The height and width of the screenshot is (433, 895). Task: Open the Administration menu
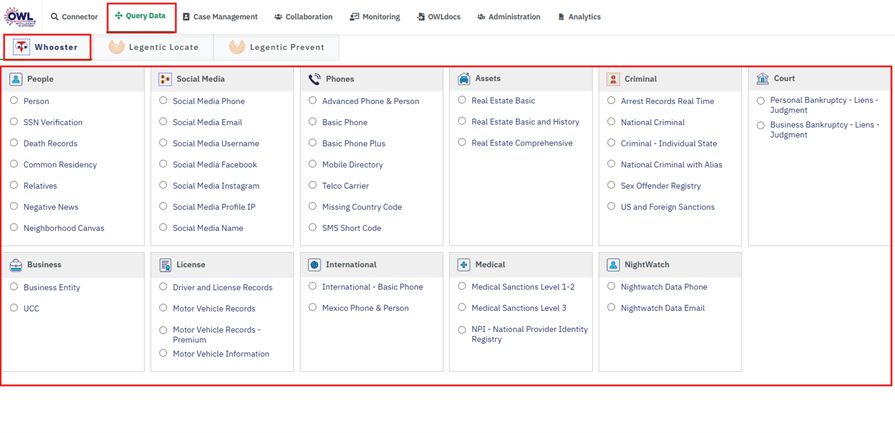[509, 17]
